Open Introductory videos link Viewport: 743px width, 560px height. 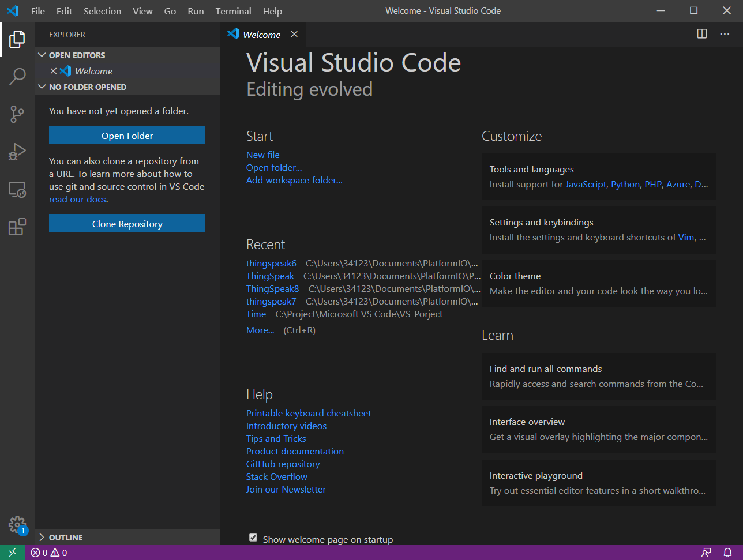click(286, 426)
